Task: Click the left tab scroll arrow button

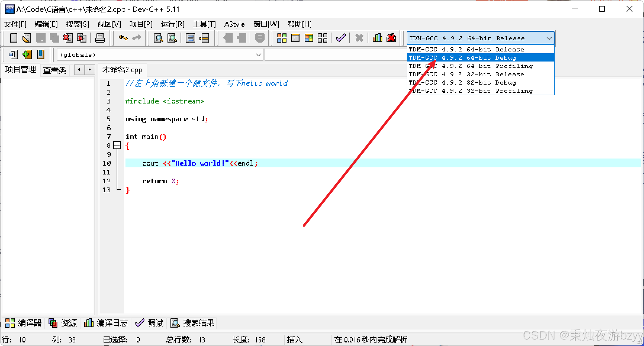Action: coord(79,69)
